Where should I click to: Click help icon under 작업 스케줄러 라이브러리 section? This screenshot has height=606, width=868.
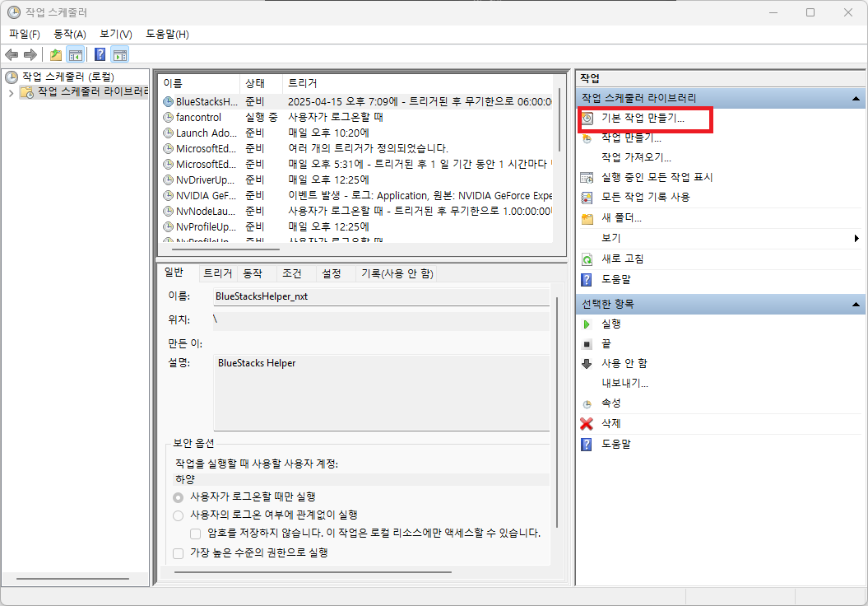click(x=587, y=280)
